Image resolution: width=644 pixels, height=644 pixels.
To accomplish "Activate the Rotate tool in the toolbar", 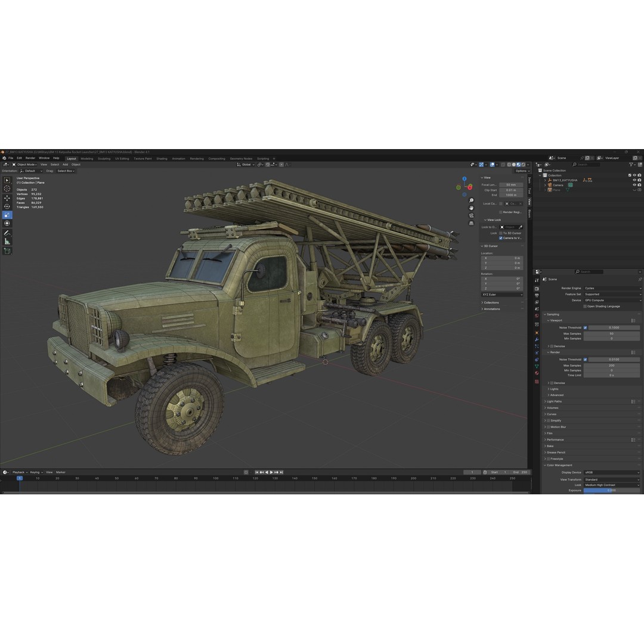I will tap(7, 206).
